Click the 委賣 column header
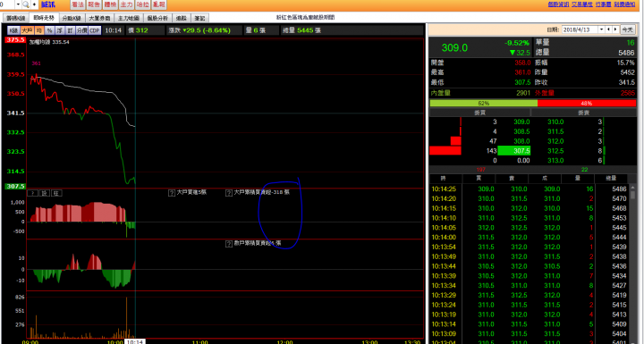Viewport: 644px width, 344px height. [x=583, y=113]
